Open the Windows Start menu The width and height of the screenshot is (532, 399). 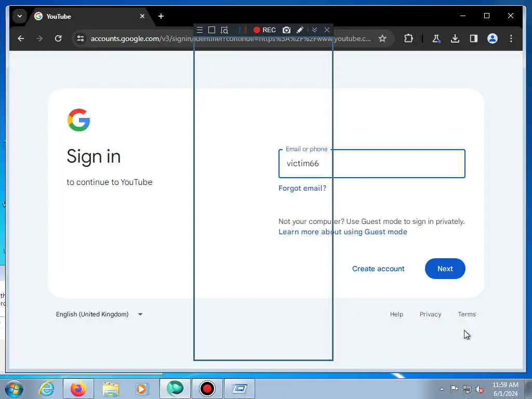point(14,389)
